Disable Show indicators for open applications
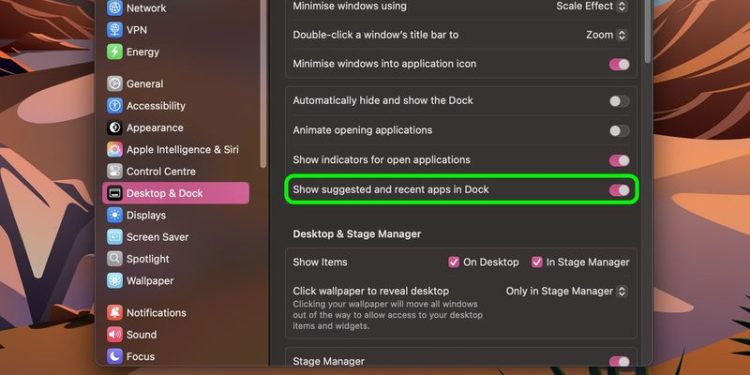750x375 pixels. pyautogui.click(x=619, y=160)
